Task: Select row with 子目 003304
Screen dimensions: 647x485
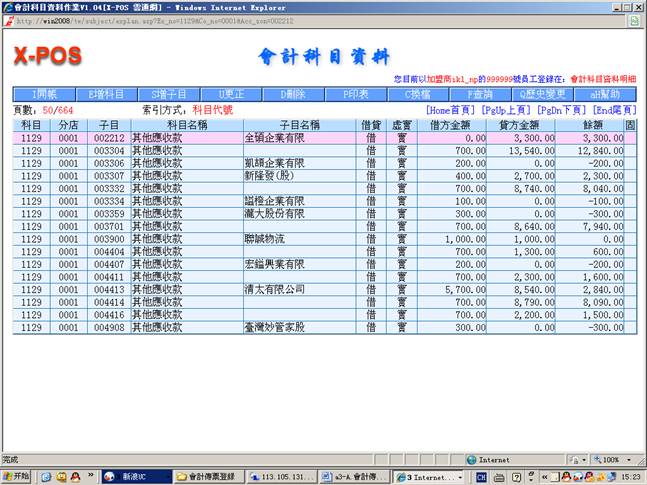Action: click(109, 150)
